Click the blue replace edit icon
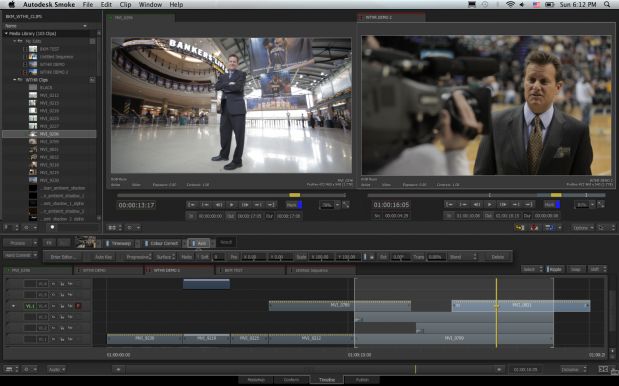This screenshot has width=619, height=386. coord(549,228)
